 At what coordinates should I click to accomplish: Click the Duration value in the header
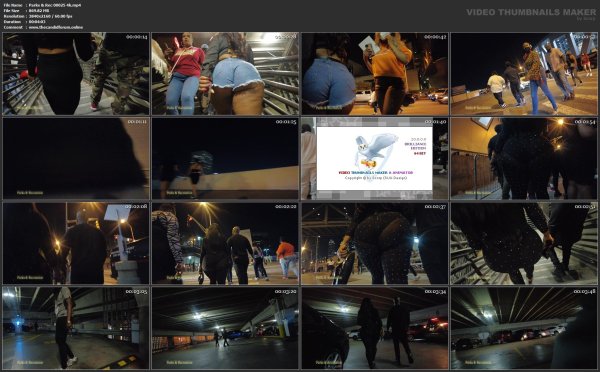[x=37, y=22]
